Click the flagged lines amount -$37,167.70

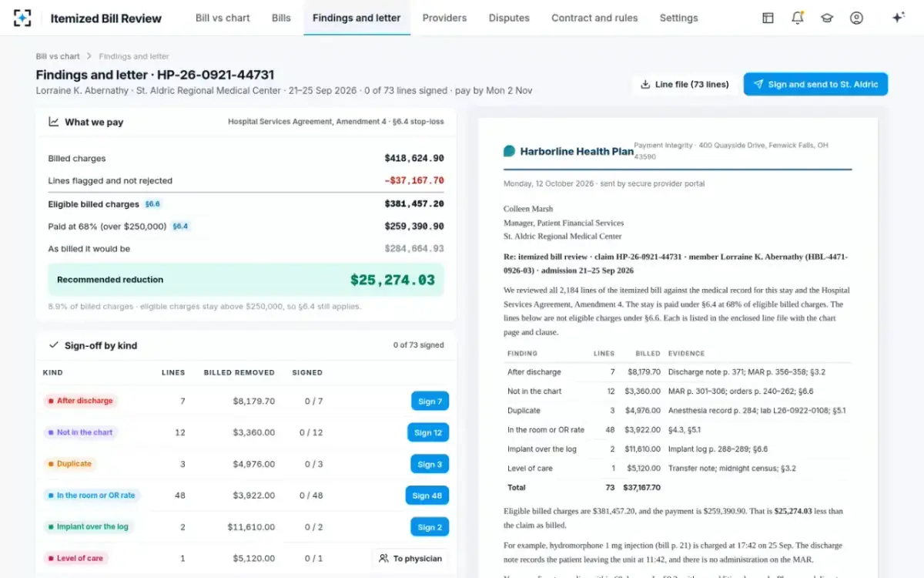tap(414, 181)
